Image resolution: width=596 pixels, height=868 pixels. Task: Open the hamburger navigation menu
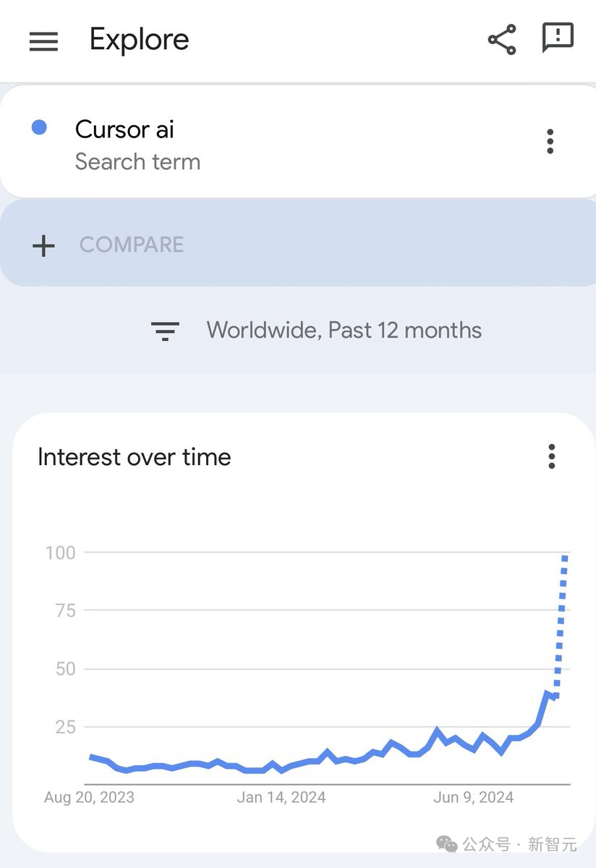pos(43,41)
